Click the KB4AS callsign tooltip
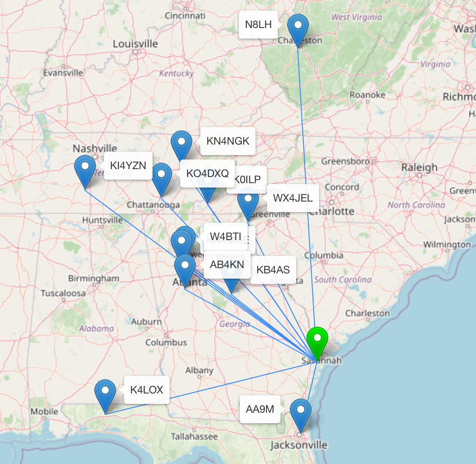Image resolution: width=476 pixels, height=464 pixels. click(x=273, y=270)
